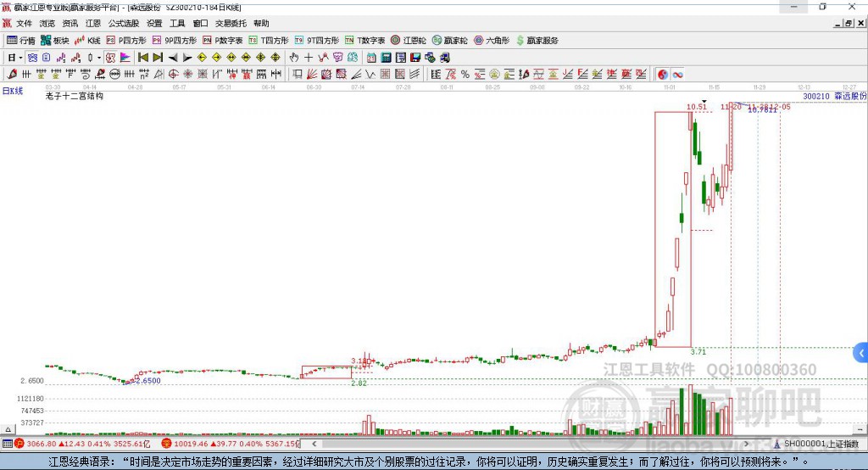Click the blue infinity symbol icon
The width and height of the screenshot is (868, 470).
pyautogui.click(x=677, y=75)
